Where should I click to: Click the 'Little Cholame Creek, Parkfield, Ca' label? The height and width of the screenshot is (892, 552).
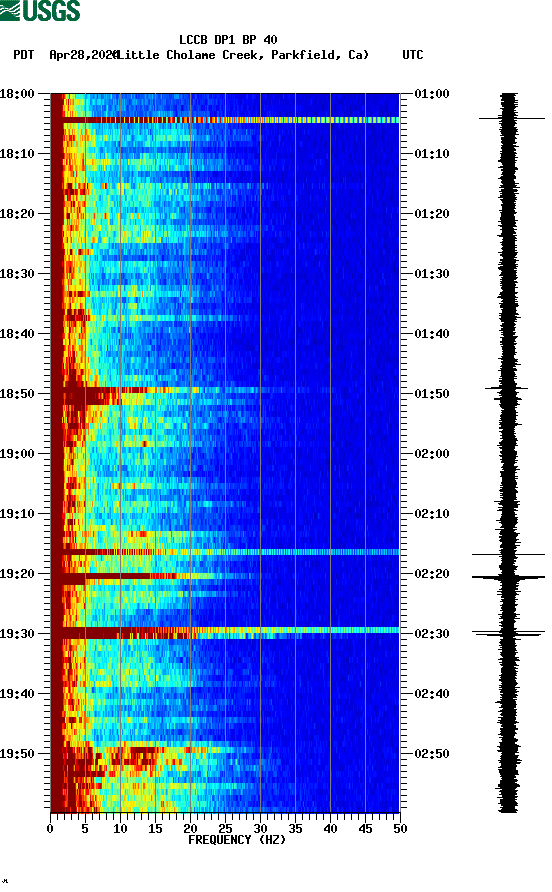click(x=242, y=55)
